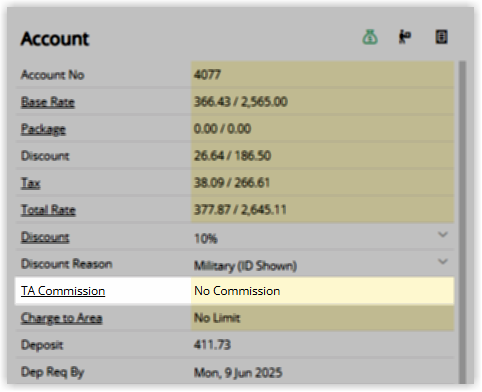Click the Dep Req By label
Viewport: 482px width, 392px height.
click(x=52, y=372)
